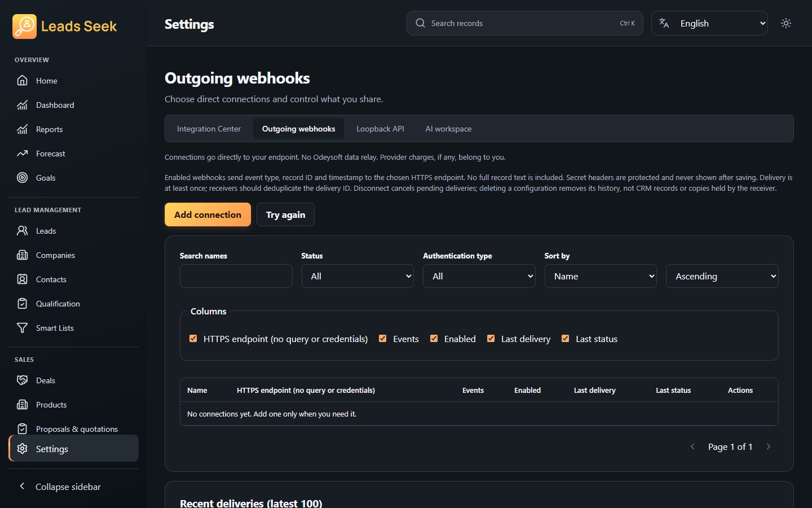The image size is (812, 508).
Task: Click the Forecast trend arrow icon
Action: pos(22,154)
